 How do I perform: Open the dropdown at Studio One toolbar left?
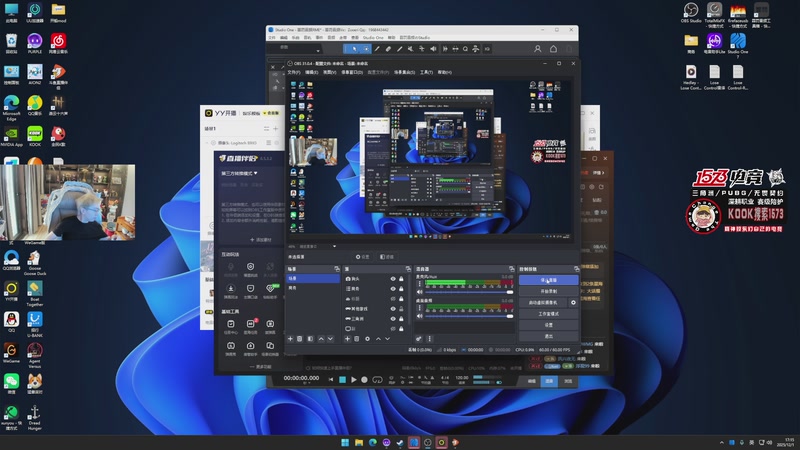click(x=318, y=51)
